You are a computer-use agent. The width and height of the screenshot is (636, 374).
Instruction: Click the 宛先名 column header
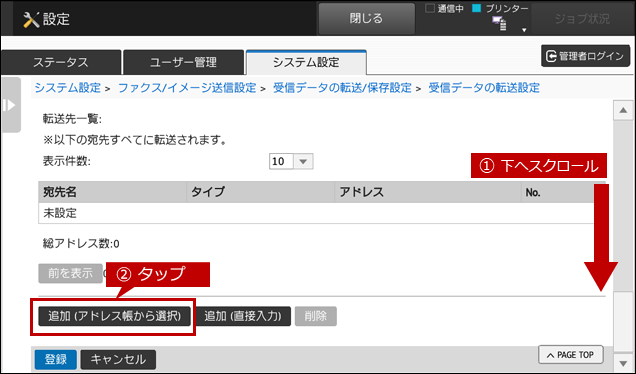pos(112,192)
